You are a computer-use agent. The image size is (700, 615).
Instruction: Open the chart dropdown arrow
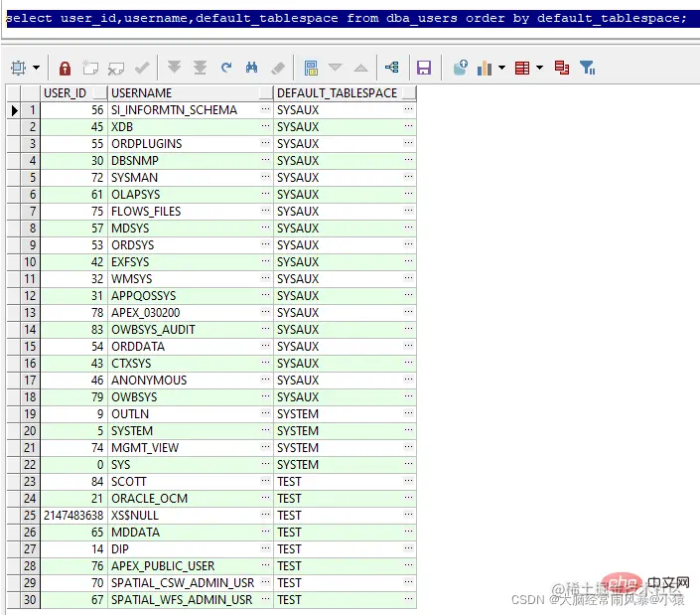pyautogui.click(x=501, y=68)
